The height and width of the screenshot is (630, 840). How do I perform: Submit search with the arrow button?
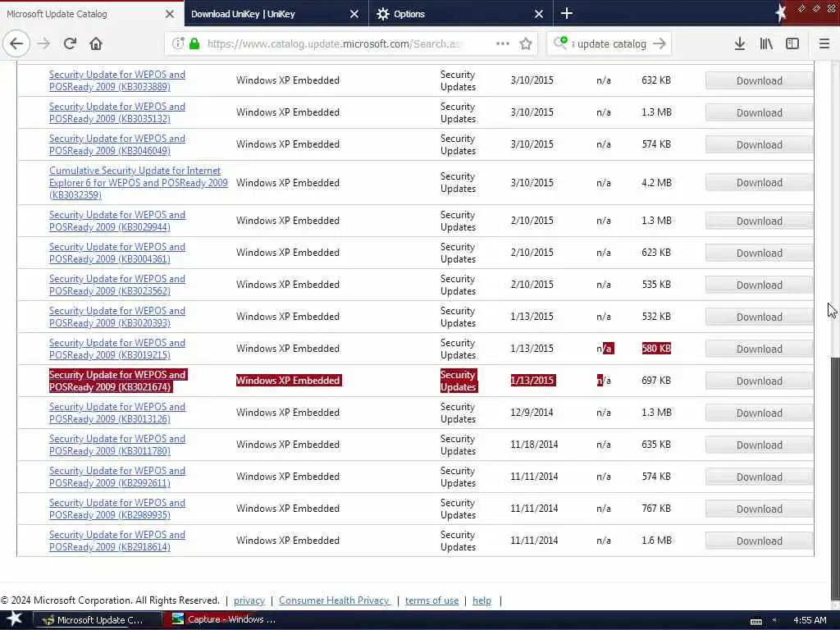[660, 43]
